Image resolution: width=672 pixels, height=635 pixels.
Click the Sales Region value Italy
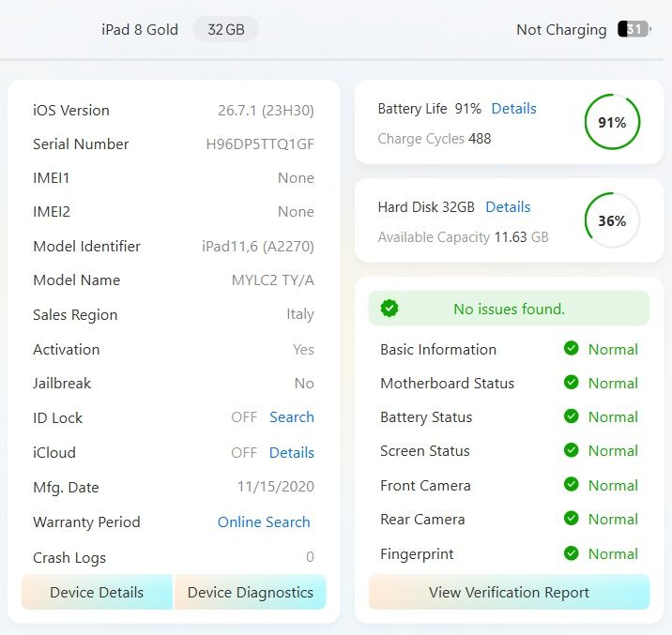300,314
